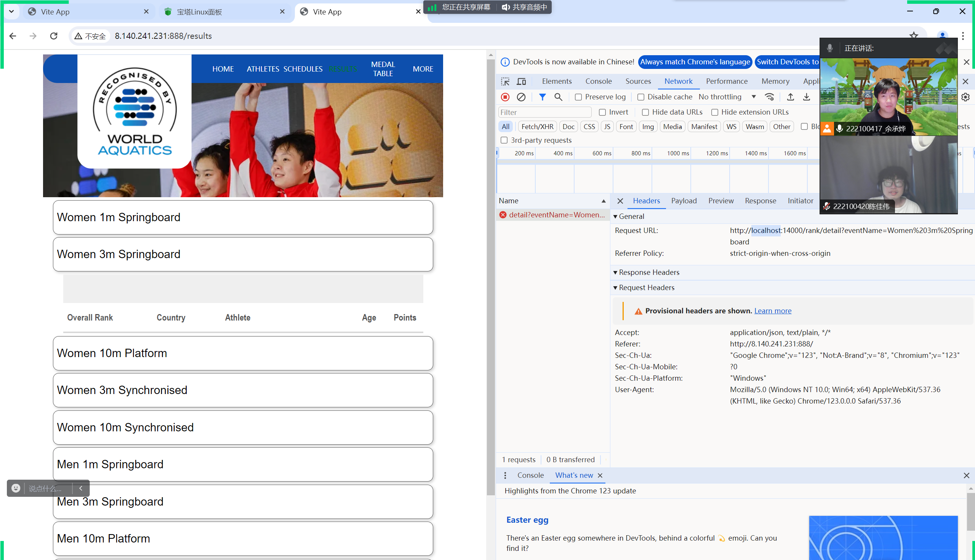The height and width of the screenshot is (560, 975).
Task: Expand the Women 10m Platform results
Action: coord(243,353)
